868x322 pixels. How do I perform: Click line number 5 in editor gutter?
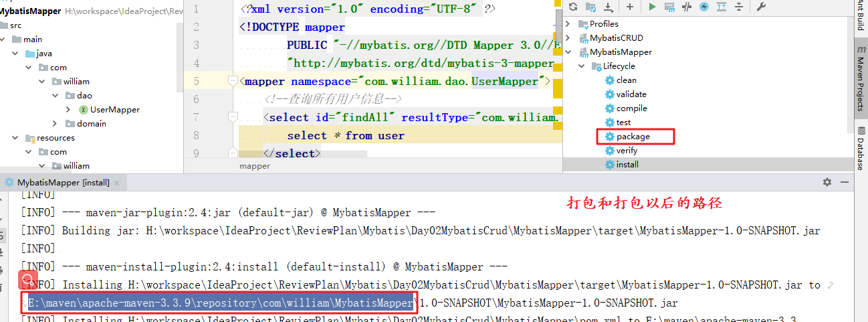[195, 81]
